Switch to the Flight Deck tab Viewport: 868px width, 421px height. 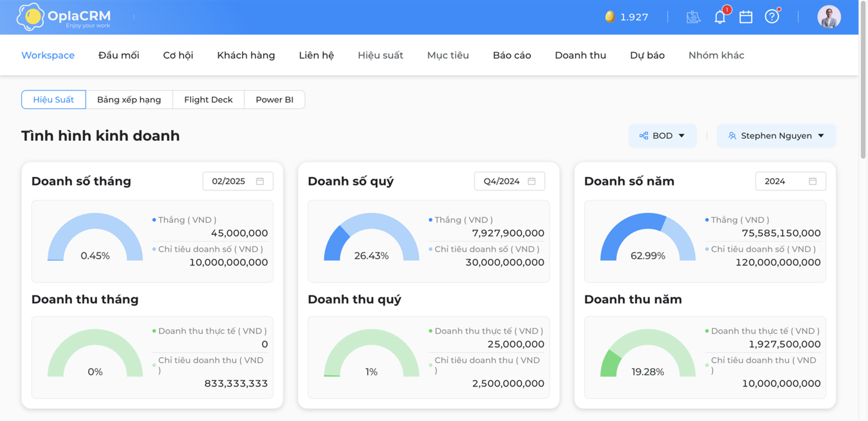(x=208, y=100)
